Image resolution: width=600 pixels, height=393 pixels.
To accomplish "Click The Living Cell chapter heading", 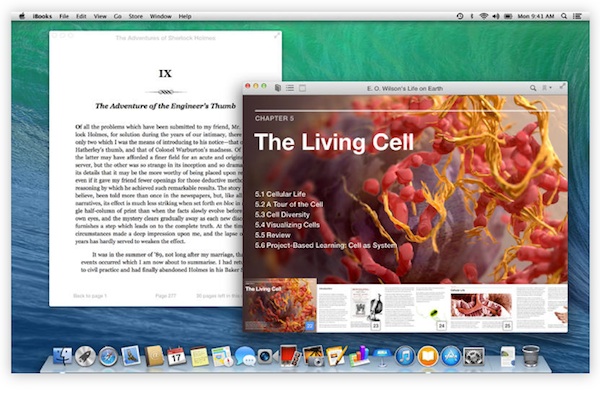I will (334, 142).
